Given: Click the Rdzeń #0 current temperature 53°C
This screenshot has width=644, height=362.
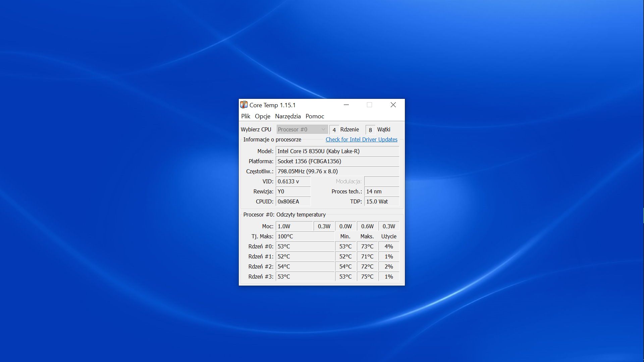Looking at the screenshot, I should (x=305, y=246).
